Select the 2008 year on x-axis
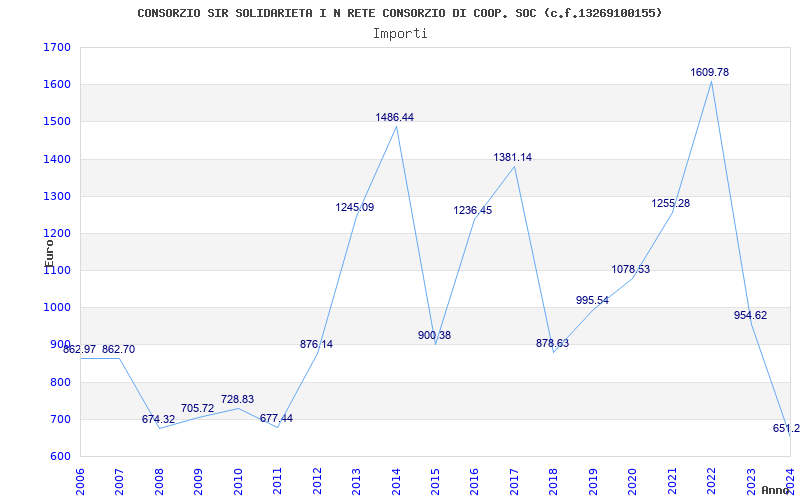 pyautogui.click(x=160, y=479)
